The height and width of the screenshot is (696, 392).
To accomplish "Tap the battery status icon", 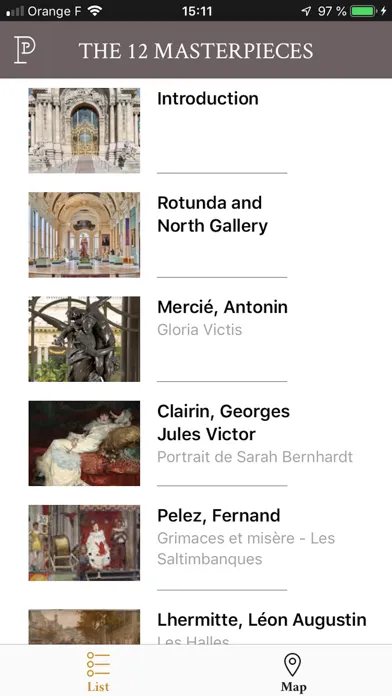I will coord(363,11).
